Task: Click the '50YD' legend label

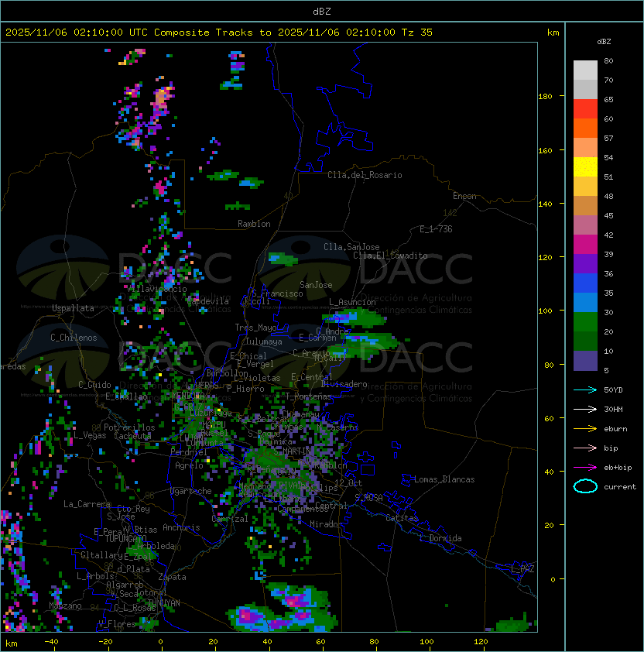Action: tap(613, 390)
